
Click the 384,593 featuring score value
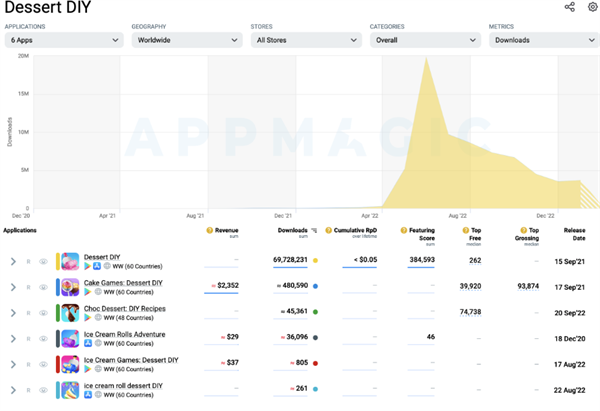point(422,260)
